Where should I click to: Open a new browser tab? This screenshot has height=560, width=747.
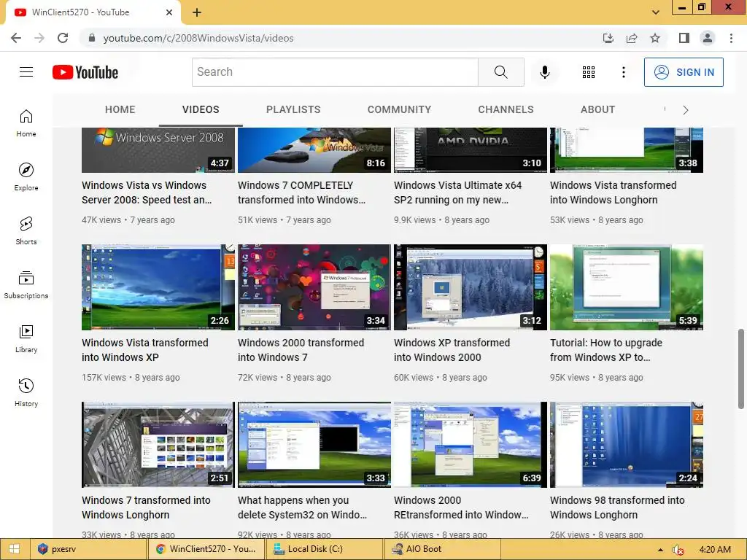pyautogui.click(x=197, y=12)
